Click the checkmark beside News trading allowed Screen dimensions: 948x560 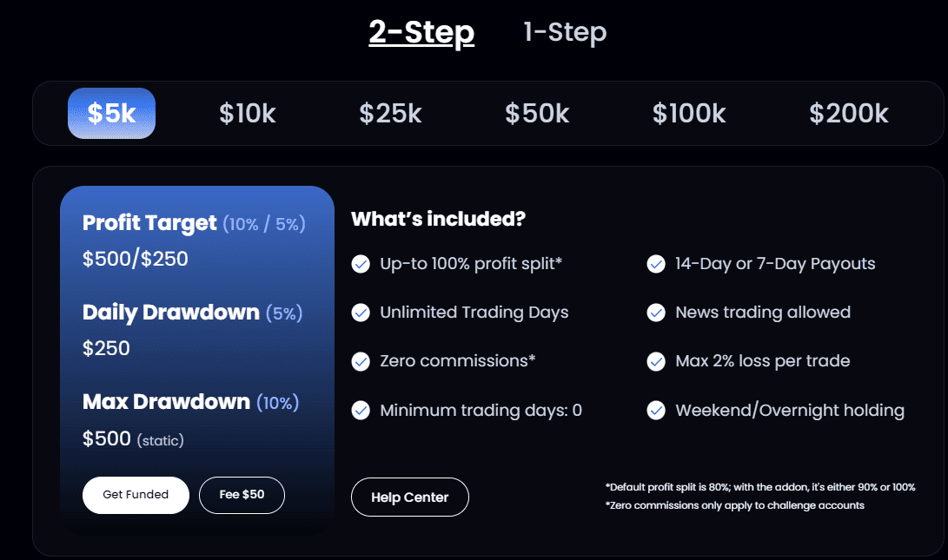coord(656,313)
